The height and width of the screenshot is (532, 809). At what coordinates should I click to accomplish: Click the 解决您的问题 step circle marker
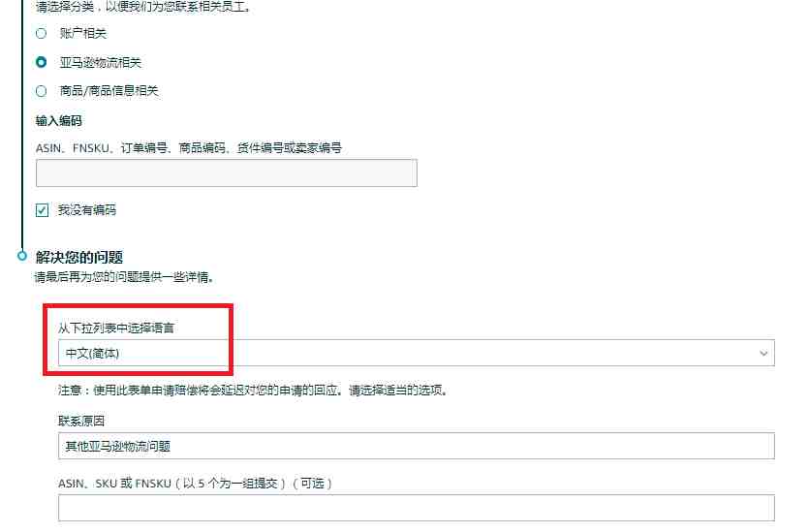[22, 256]
